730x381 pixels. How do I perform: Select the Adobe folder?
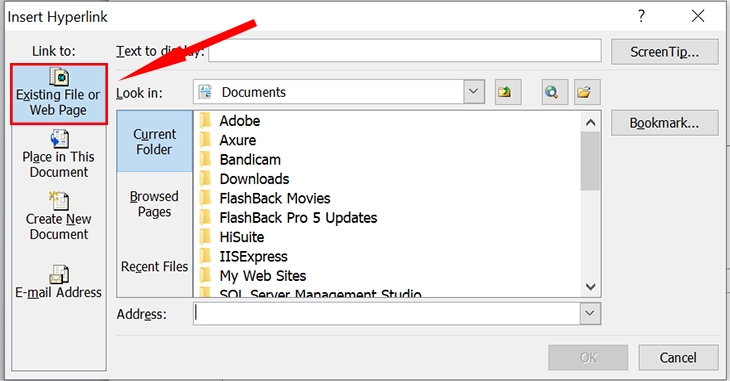239,121
